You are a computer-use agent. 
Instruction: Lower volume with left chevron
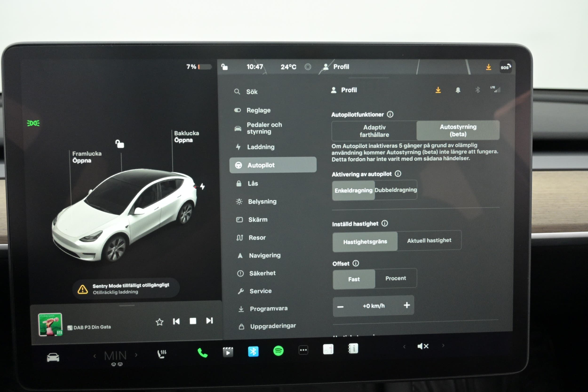(x=404, y=347)
